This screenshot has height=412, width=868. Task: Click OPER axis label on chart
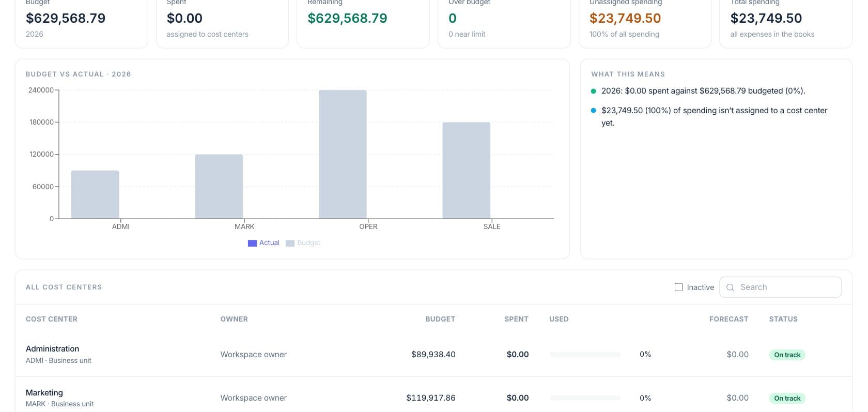point(368,226)
